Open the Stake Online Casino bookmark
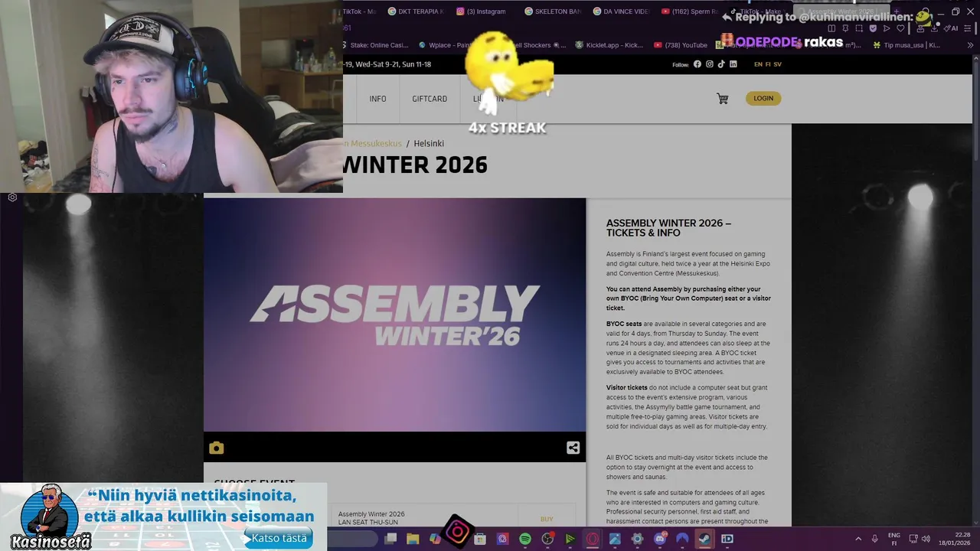The image size is (980, 551). 374,45
